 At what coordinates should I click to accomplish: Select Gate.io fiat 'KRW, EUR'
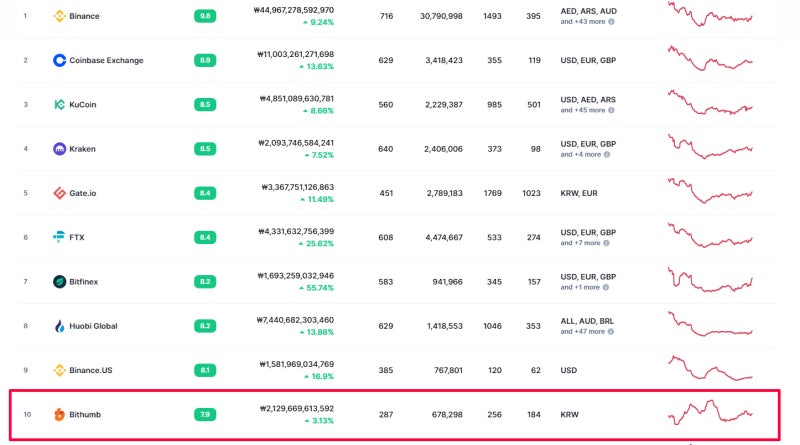tap(579, 193)
